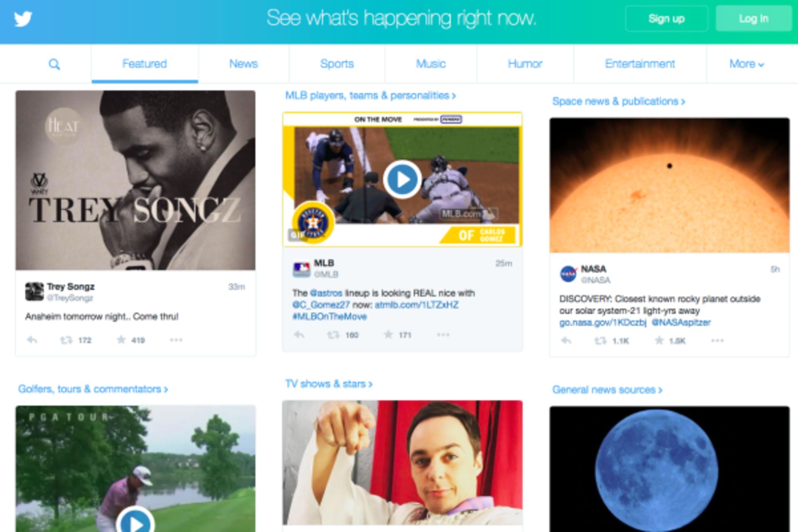Switch to the Sports tab
798x532 pixels.
(337, 64)
